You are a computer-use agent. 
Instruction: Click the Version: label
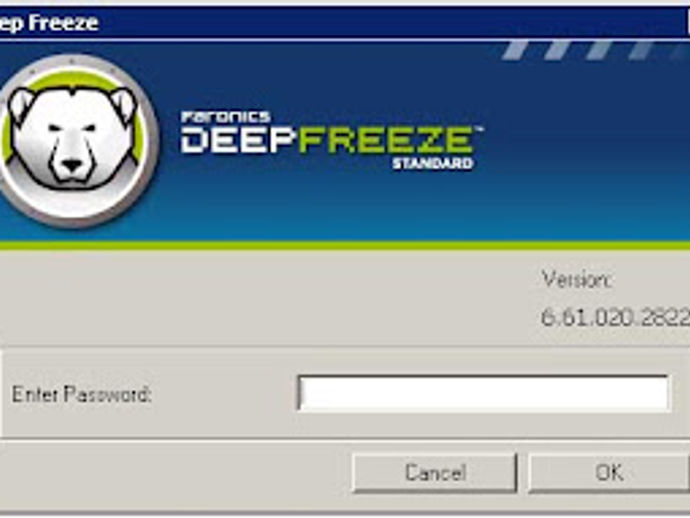[576, 279]
